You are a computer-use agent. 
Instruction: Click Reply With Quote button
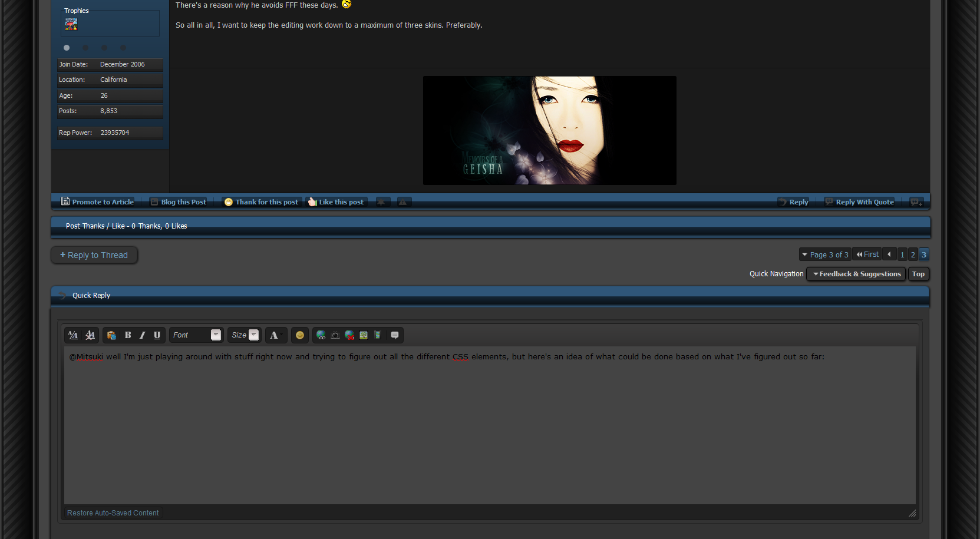point(859,202)
